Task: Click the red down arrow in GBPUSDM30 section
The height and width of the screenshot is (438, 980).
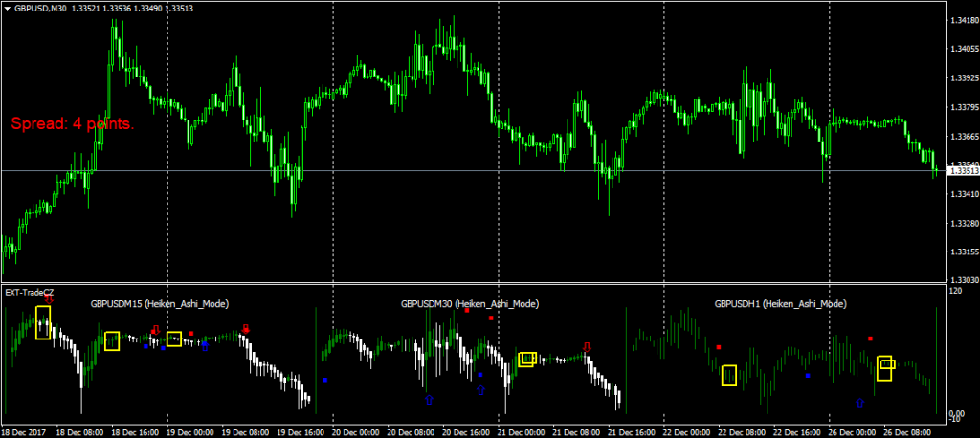Action: tap(588, 345)
